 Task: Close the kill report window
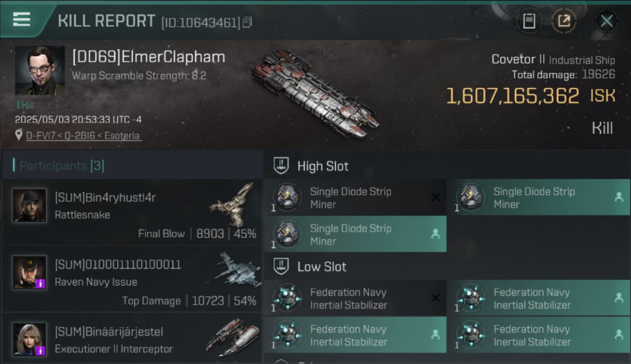coord(607,21)
